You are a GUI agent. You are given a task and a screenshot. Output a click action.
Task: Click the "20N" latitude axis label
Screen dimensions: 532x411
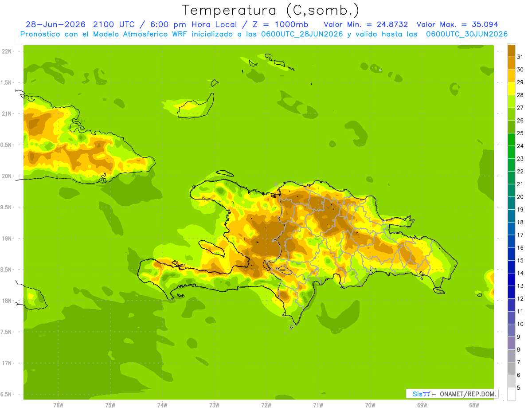point(7,176)
